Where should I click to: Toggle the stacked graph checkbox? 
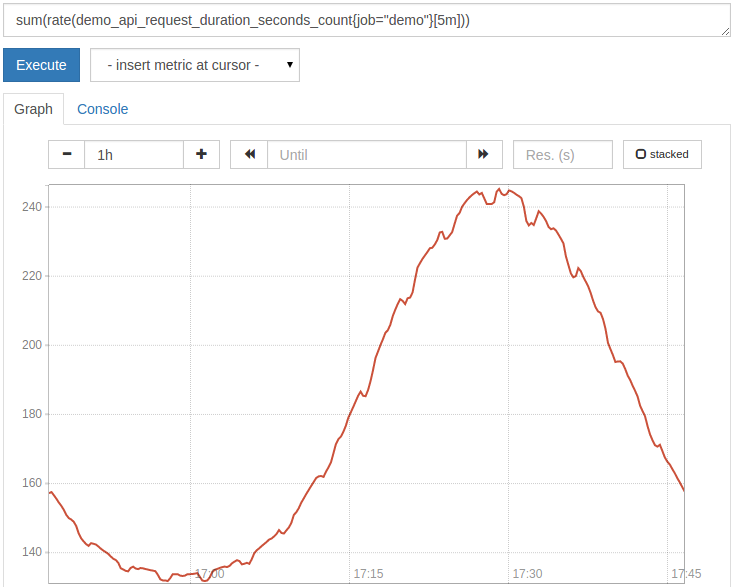[x=662, y=154]
